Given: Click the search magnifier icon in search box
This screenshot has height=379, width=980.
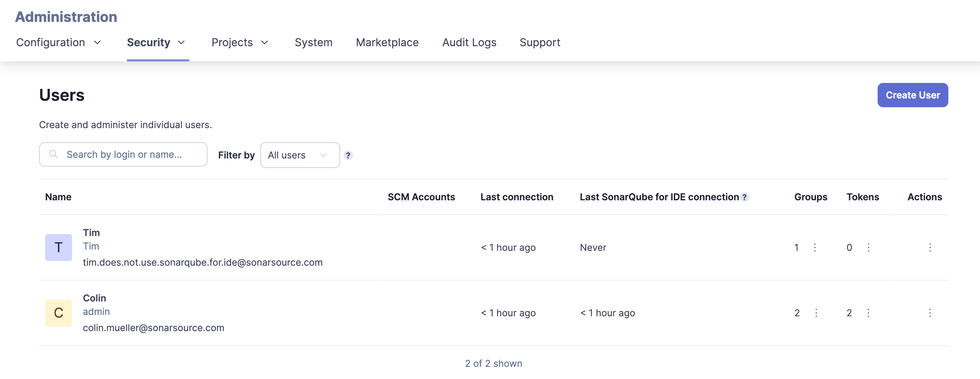Looking at the screenshot, I should pos(53,154).
